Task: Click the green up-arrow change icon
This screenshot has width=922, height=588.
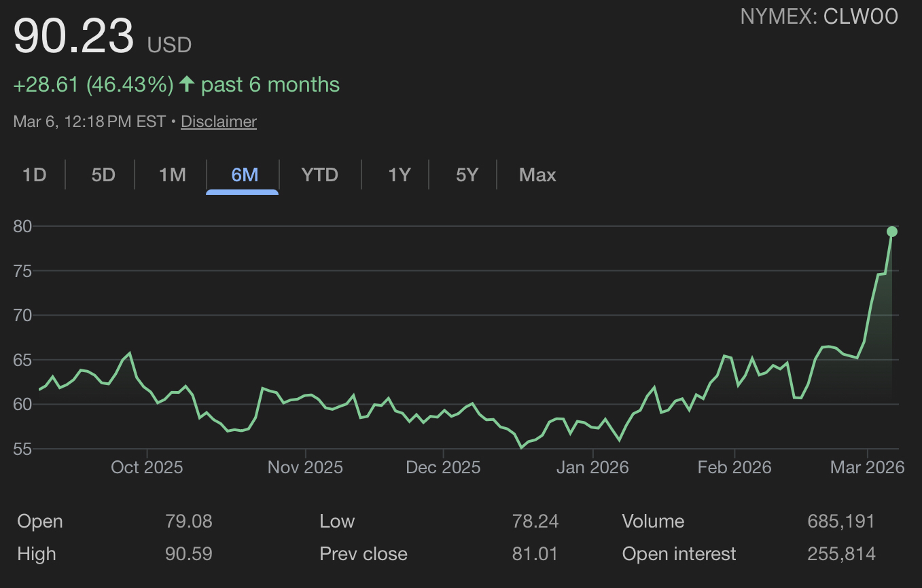Action: (x=188, y=85)
